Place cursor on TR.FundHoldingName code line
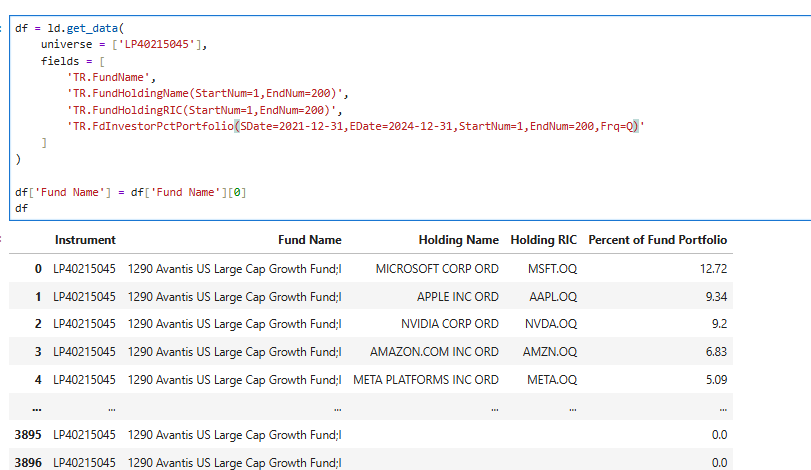The height and width of the screenshot is (470, 811). coord(207,94)
